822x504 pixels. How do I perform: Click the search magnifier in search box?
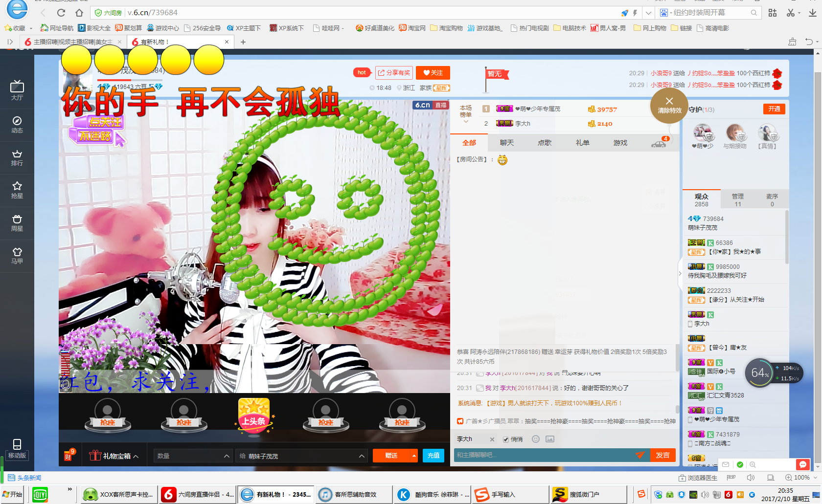[x=754, y=13]
